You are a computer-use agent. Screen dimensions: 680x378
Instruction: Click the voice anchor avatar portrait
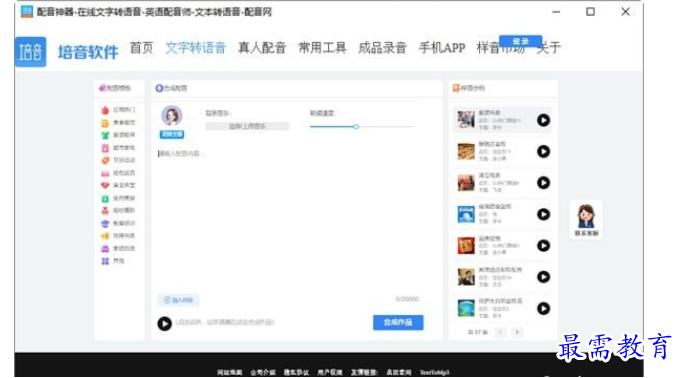(172, 116)
